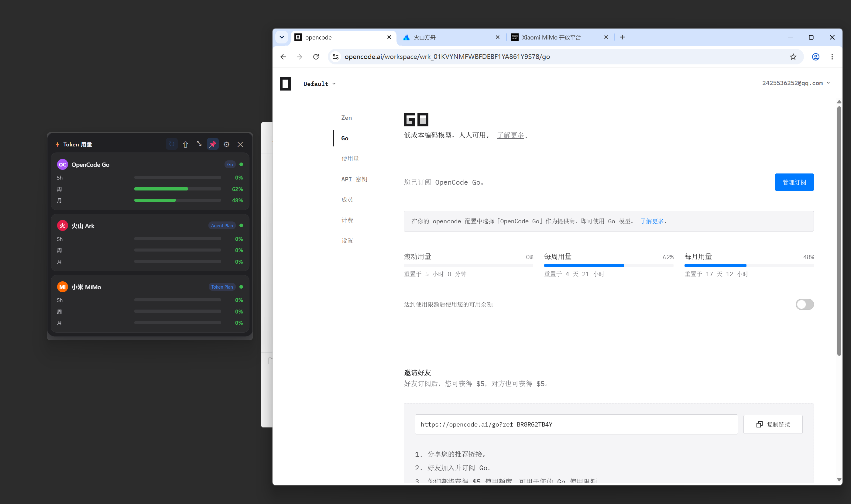Click the Go plan badge on OpenCode card
Screen dimensions: 851x504
pyautogui.click(x=230, y=164)
